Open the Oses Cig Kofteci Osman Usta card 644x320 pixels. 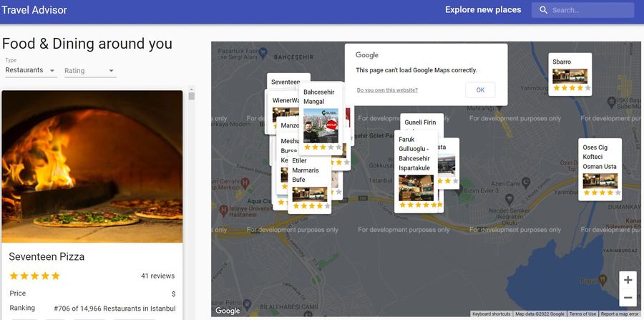click(600, 169)
